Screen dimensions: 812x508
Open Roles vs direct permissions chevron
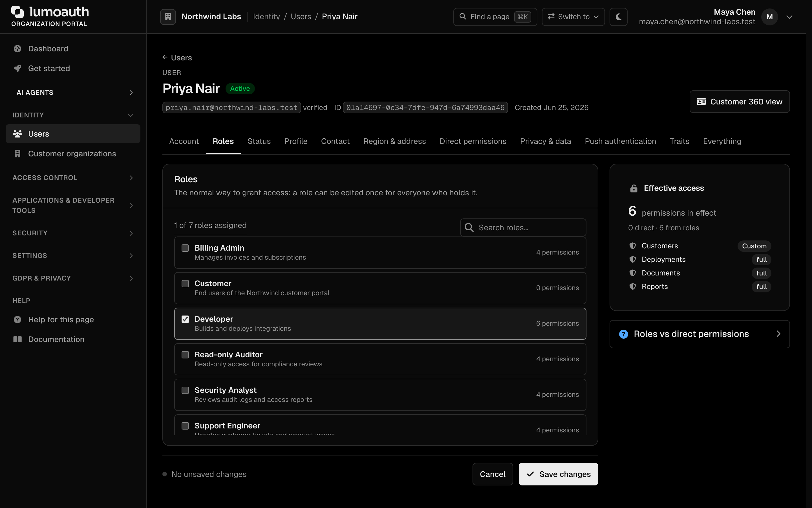pos(778,334)
